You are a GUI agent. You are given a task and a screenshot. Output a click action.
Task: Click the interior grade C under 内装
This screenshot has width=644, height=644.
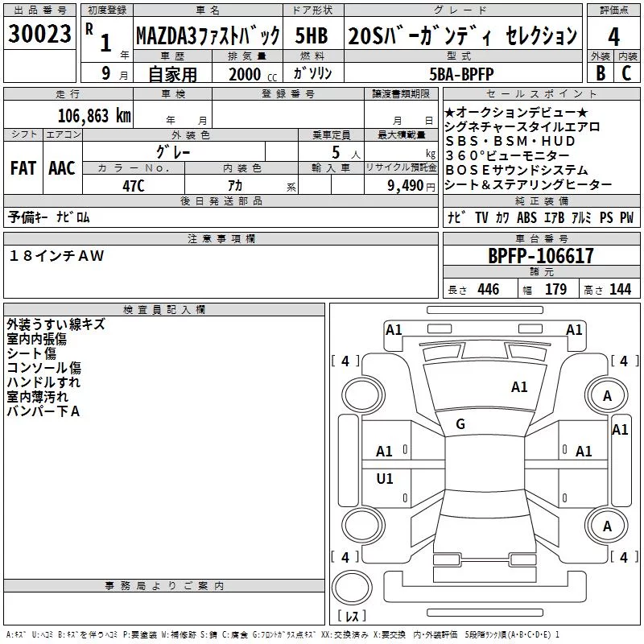(x=626, y=73)
